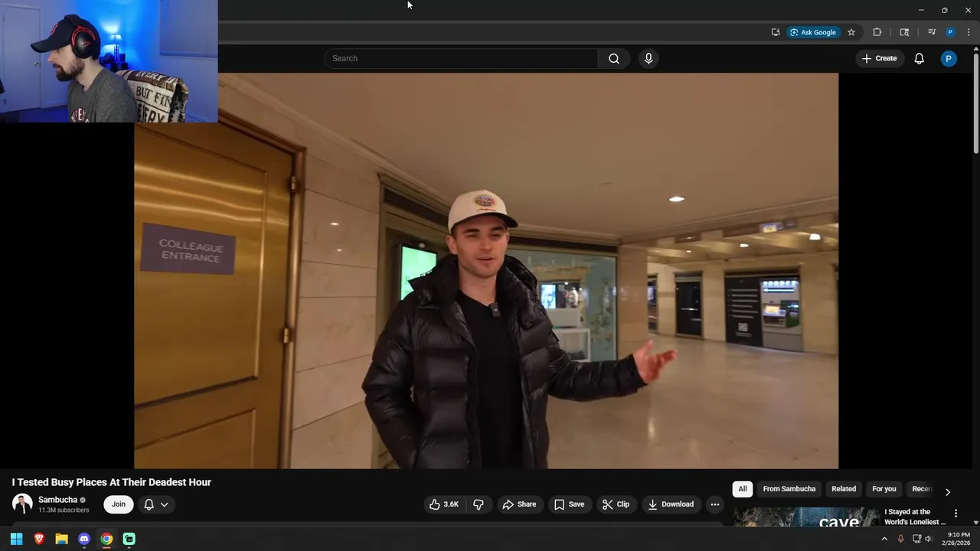Open Chrome extensions puzzle icon
Viewport: 980px width, 551px height.
click(877, 32)
